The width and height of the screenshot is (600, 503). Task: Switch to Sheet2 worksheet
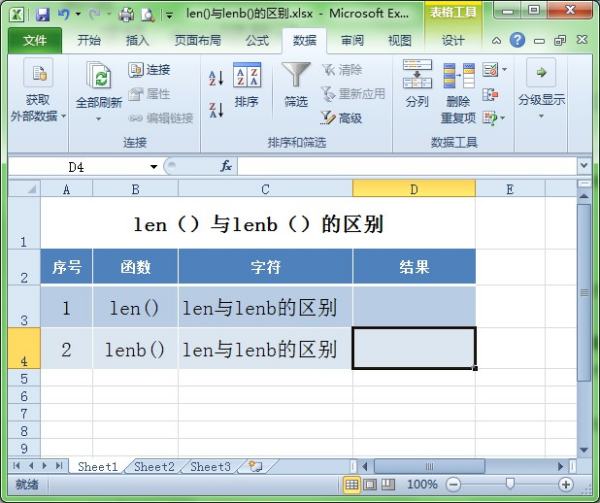[154, 467]
